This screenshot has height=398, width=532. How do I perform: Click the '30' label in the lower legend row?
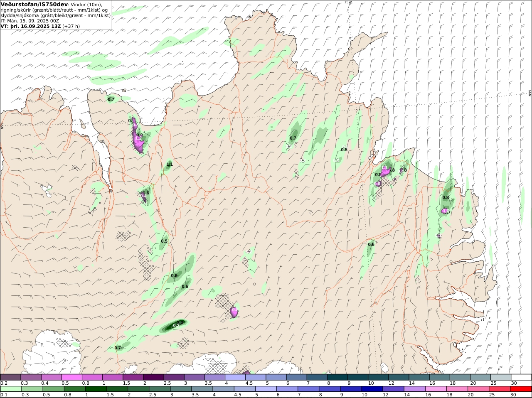coord(514,395)
